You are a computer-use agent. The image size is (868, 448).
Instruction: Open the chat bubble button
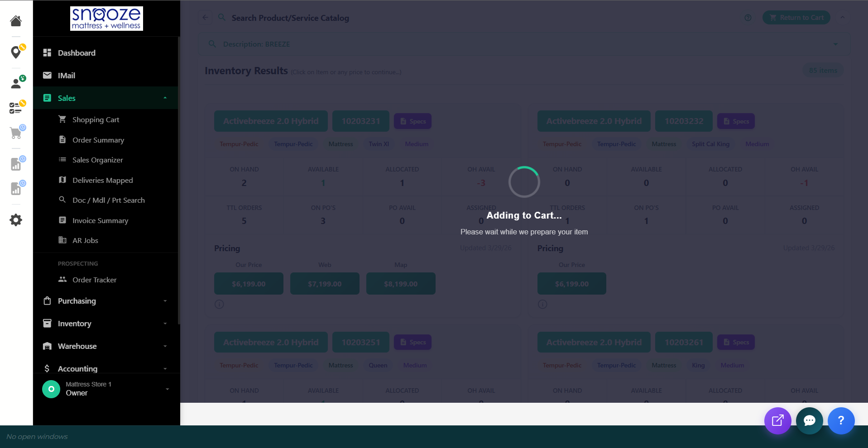point(809,420)
